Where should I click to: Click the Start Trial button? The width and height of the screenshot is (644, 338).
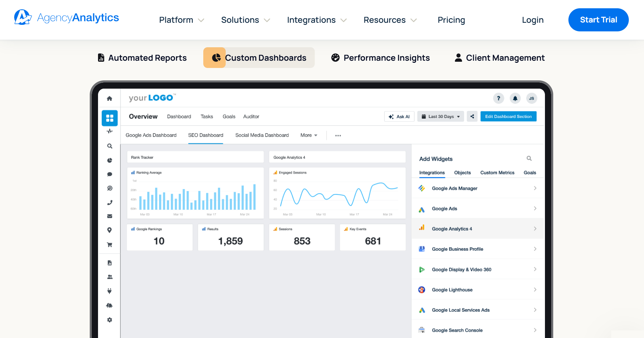point(598,20)
